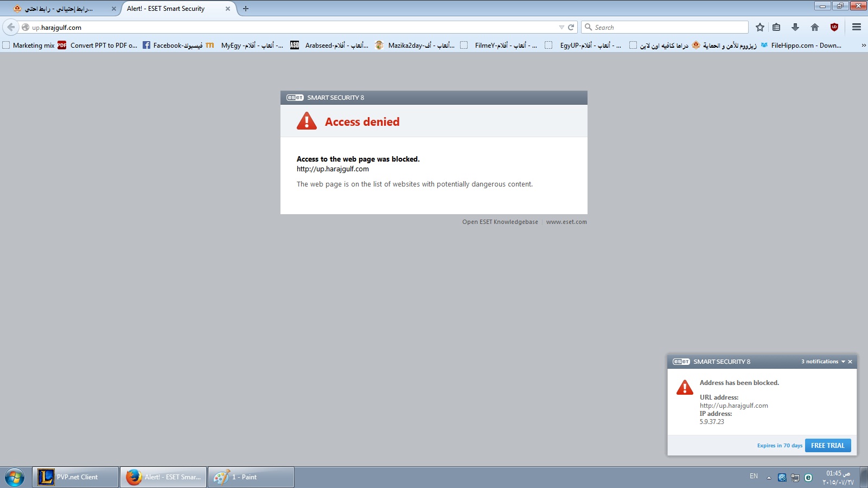The image size is (868, 488).
Task: Visit the www.eset.com link
Action: (566, 222)
